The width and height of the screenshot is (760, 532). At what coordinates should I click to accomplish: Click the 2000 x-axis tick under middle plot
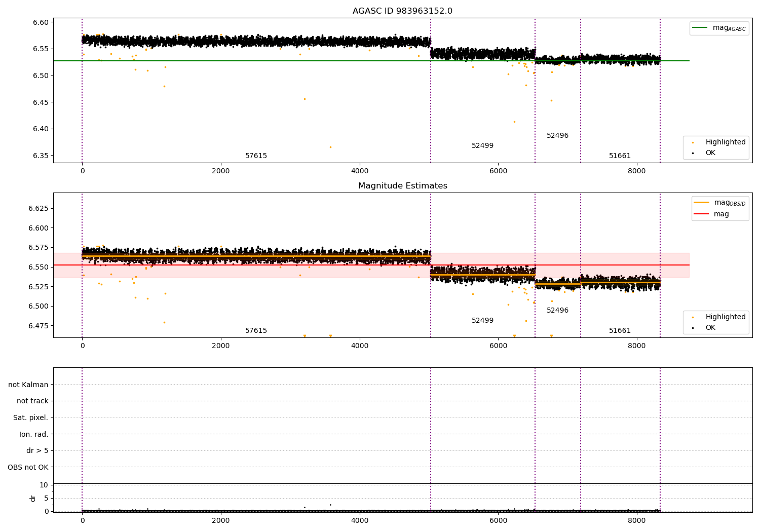pos(221,346)
